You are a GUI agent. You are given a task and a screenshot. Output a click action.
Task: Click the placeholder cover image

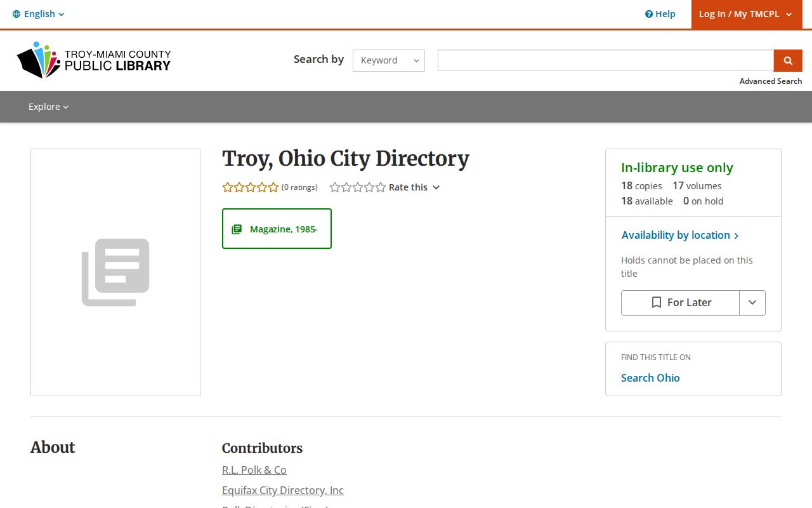(x=115, y=272)
